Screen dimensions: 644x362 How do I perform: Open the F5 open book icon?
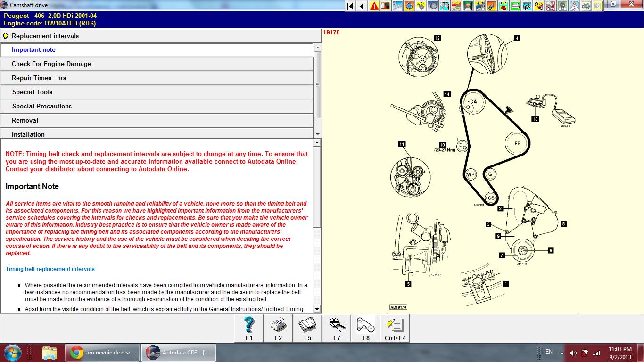click(307, 328)
